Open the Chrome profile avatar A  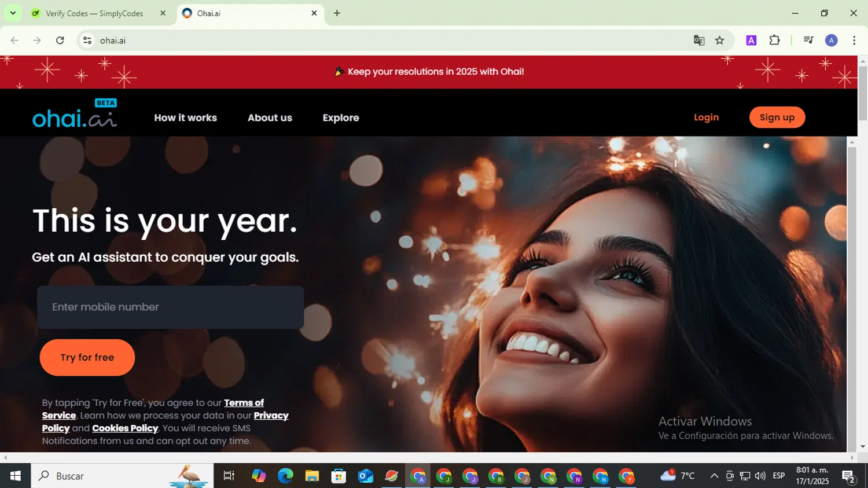[832, 41]
